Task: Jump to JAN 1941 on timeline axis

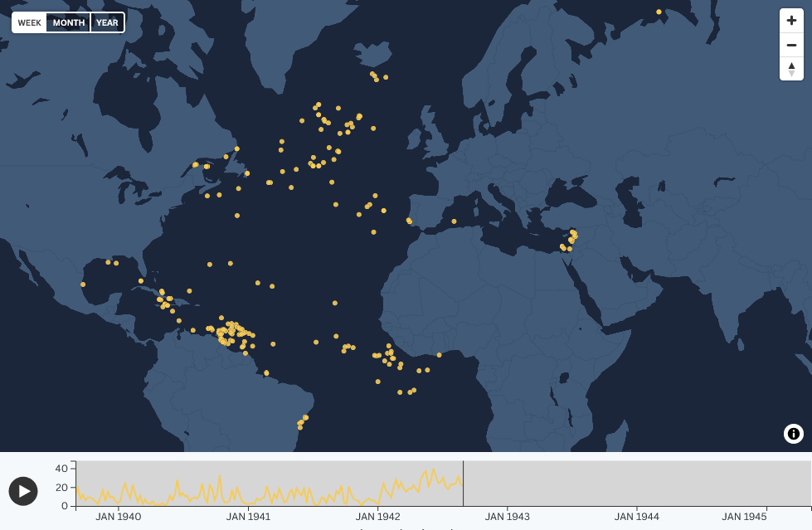Action: [248, 516]
